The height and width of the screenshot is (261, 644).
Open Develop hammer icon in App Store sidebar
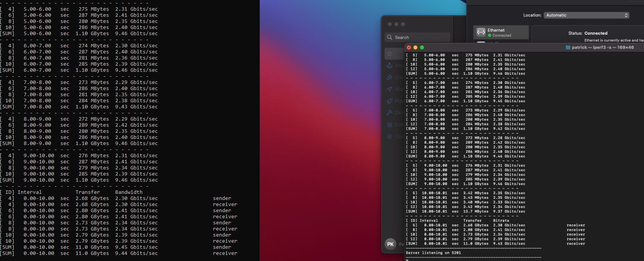tap(390, 113)
